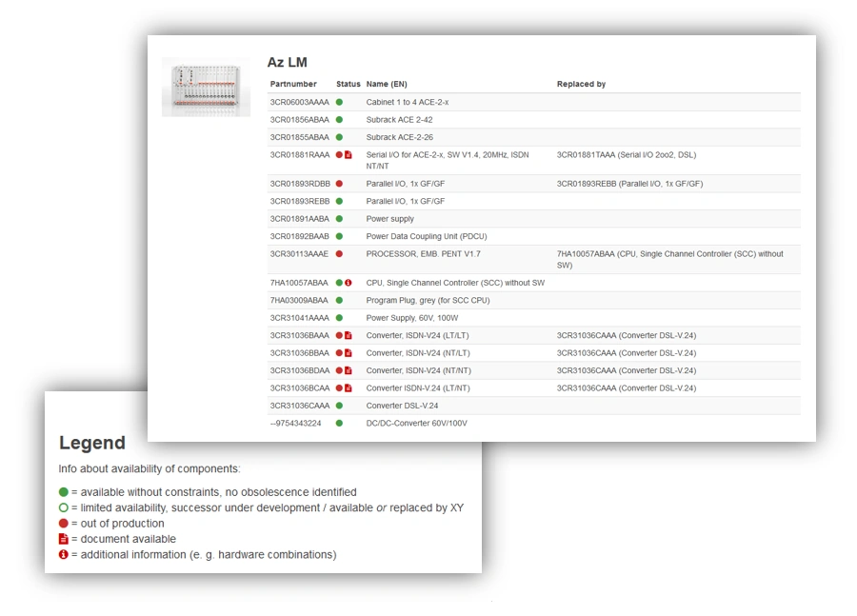The image size is (857, 616).
Task: Open document icon for 3CR31036BAAA
Action: (x=349, y=335)
